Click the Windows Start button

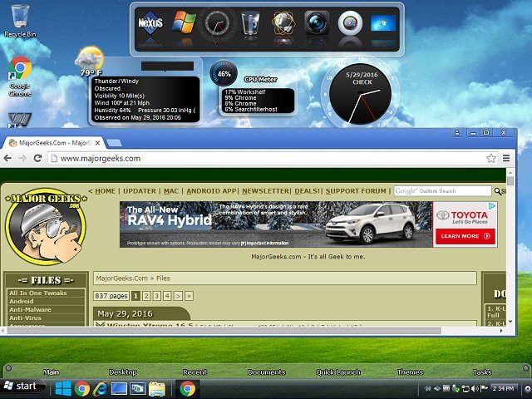coord(21,387)
